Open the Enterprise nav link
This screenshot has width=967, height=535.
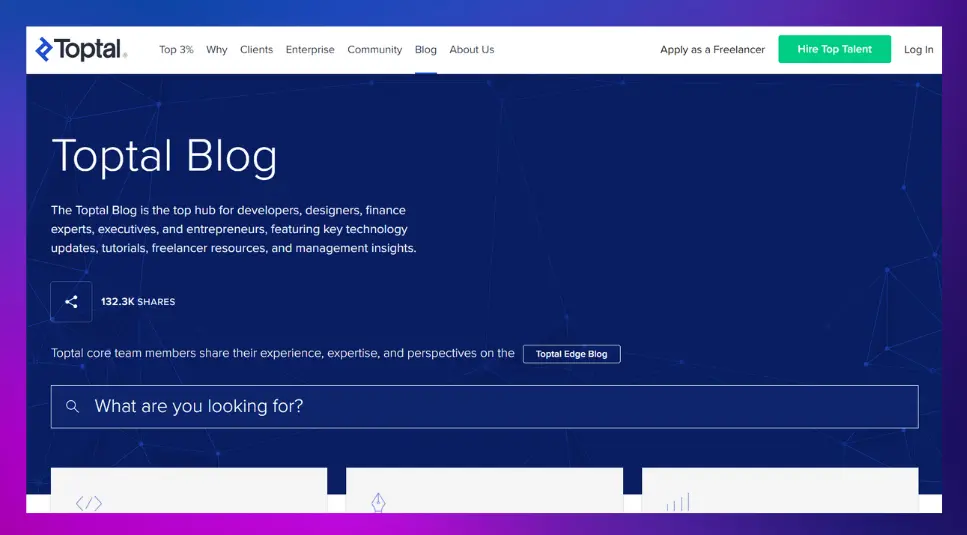coord(310,49)
